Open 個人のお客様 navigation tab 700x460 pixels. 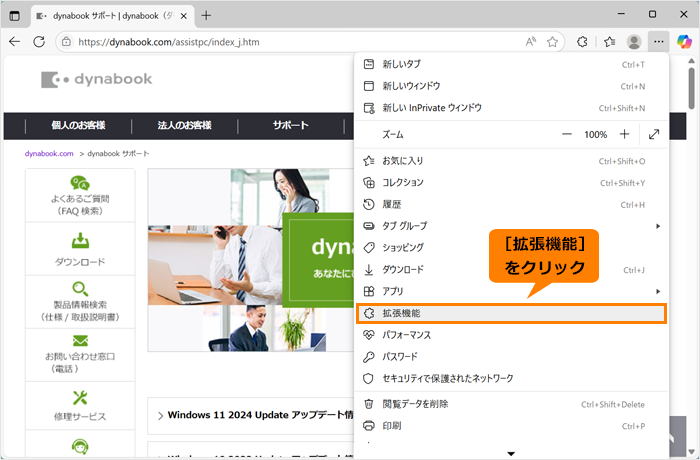coord(79,126)
